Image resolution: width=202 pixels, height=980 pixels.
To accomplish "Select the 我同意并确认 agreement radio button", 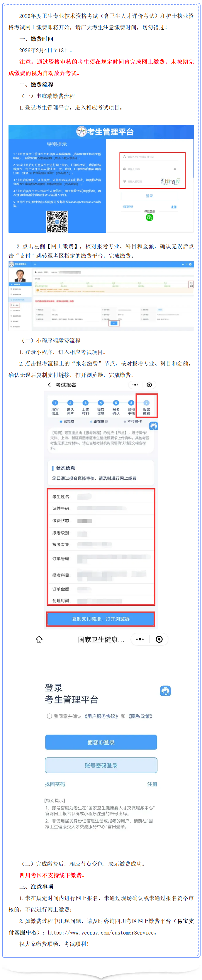I will pos(49,716).
